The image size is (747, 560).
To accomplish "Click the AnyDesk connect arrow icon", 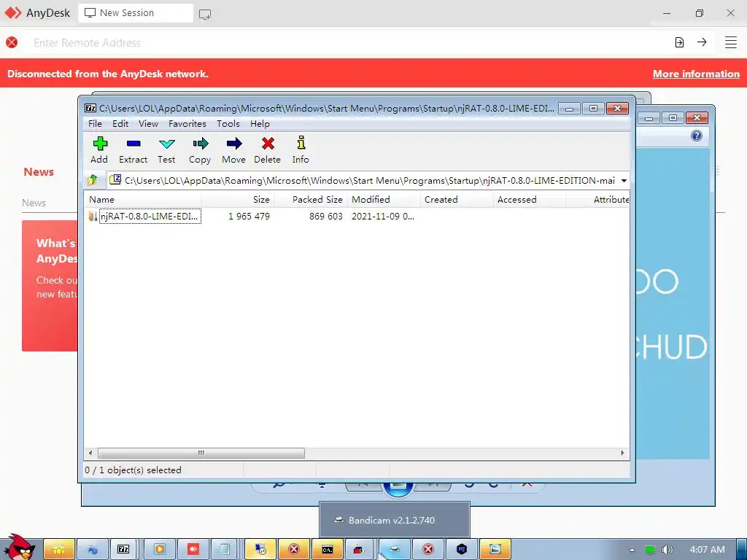I will (x=702, y=42).
